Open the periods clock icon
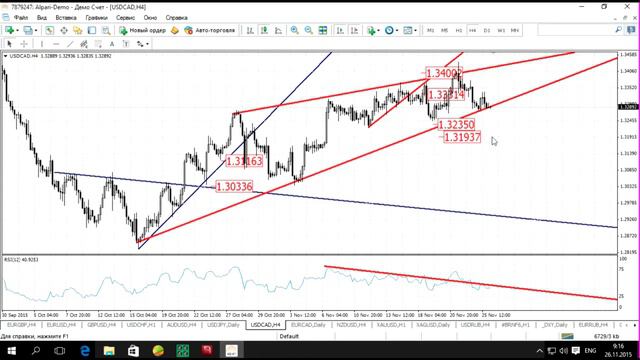The image size is (640, 360). coord(389,30)
